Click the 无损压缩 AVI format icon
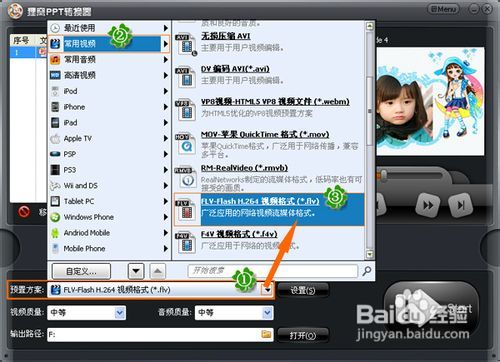This screenshot has width=500, height=362. coord(186,44)
